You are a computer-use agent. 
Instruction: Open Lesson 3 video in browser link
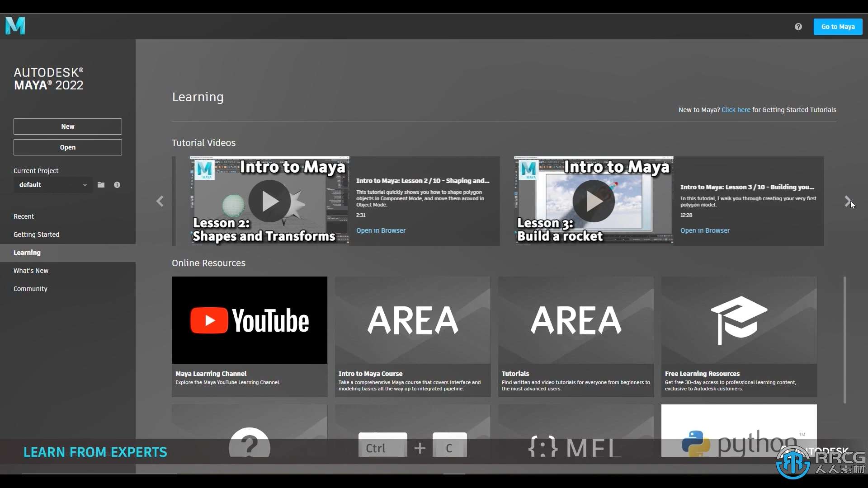click(x=705, y=230)
